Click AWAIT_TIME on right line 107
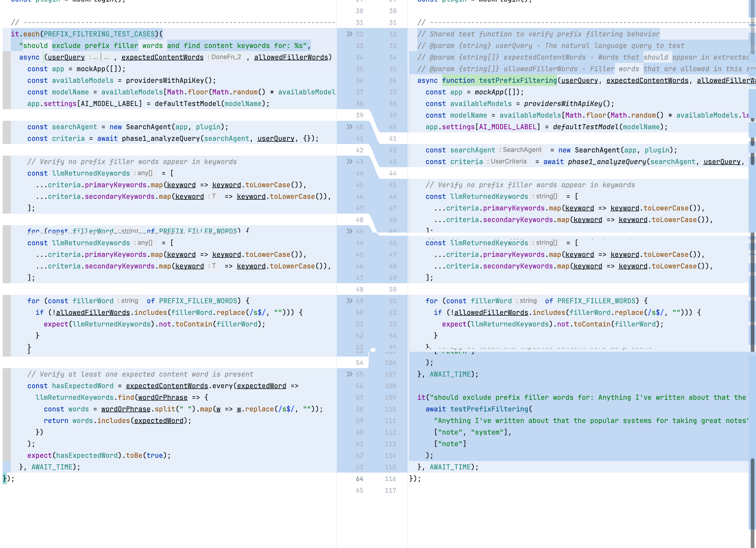The image size is (756, 548). pyautogui.click(x=450, y=374)
